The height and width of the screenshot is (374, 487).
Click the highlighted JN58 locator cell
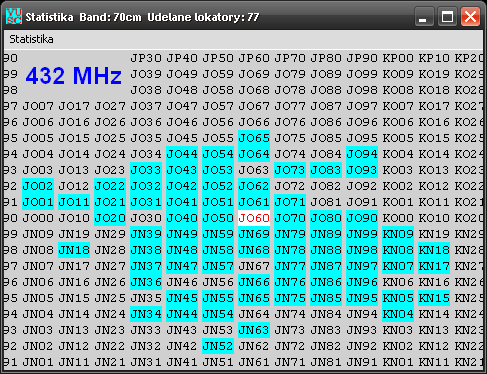click(x=218, y=250)
